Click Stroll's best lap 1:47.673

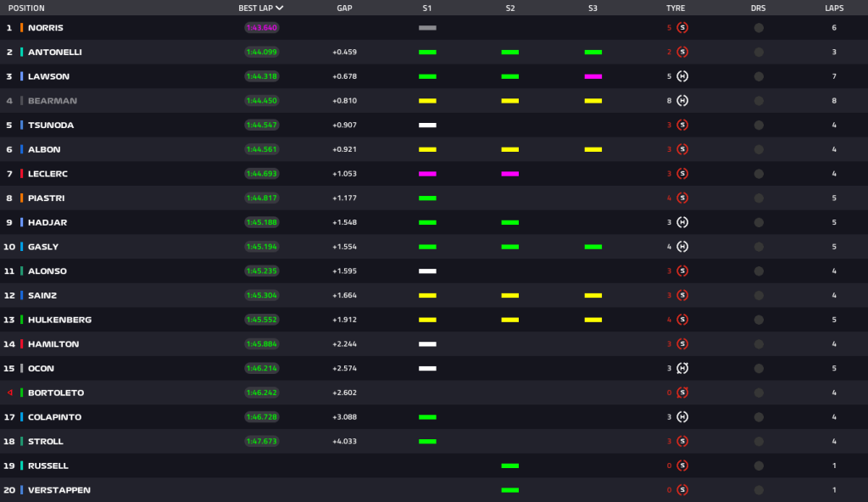click(x=262, y=442)
